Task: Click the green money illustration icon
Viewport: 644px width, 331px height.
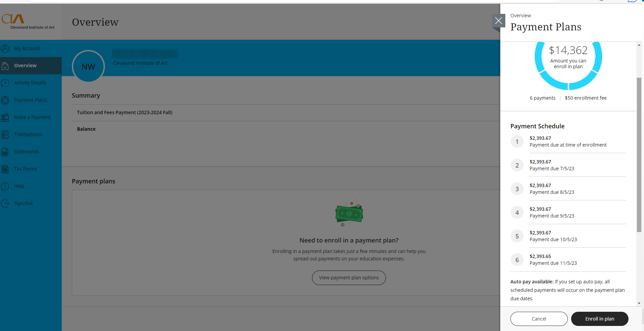Action: point(349,213)
